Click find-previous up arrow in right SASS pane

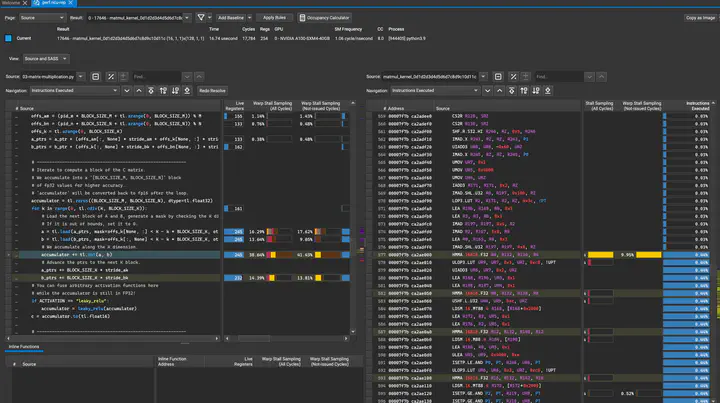[602, 77]
